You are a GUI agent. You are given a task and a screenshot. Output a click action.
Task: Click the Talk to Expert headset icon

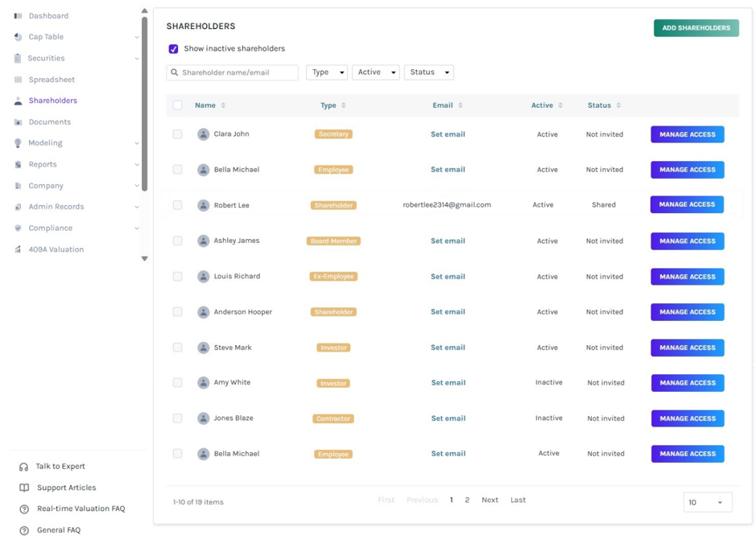point(23,467)
